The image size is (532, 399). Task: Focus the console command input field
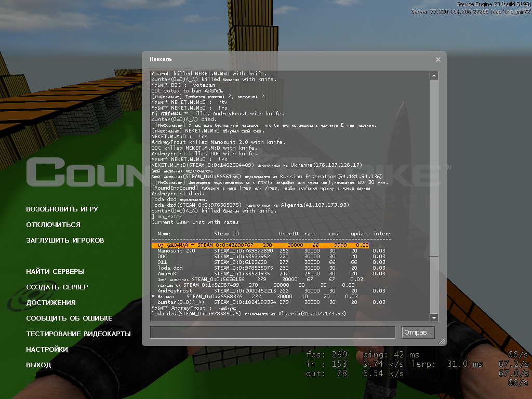272,332
